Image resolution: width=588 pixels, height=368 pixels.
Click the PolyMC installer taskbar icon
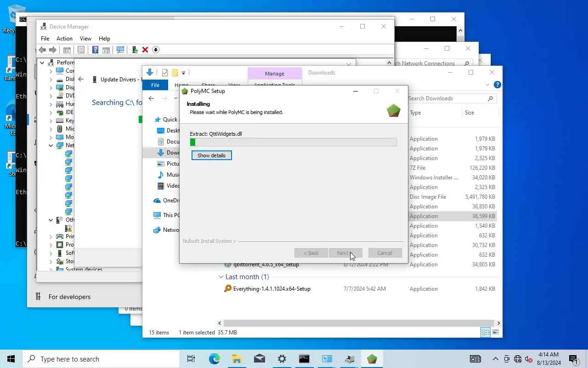372,359
